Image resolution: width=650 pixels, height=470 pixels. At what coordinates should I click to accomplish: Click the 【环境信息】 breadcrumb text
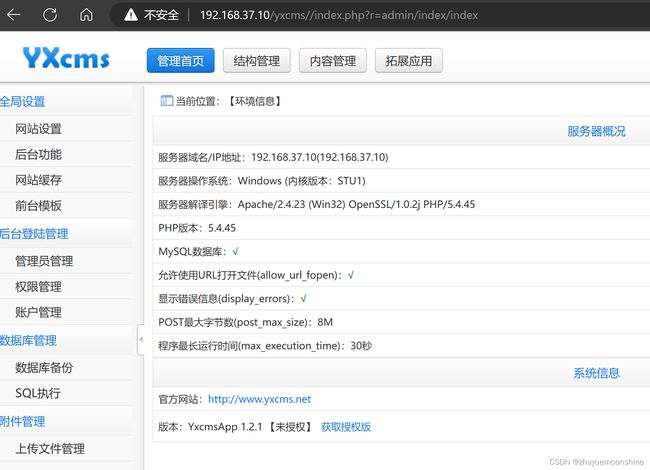tap(256, 101)
